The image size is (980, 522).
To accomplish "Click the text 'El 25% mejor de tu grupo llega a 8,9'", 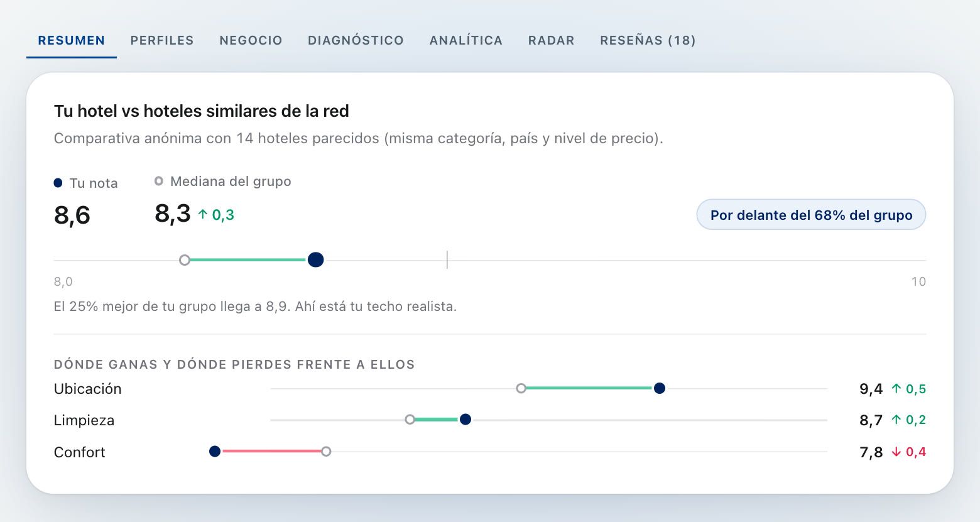I will [171, 307].
